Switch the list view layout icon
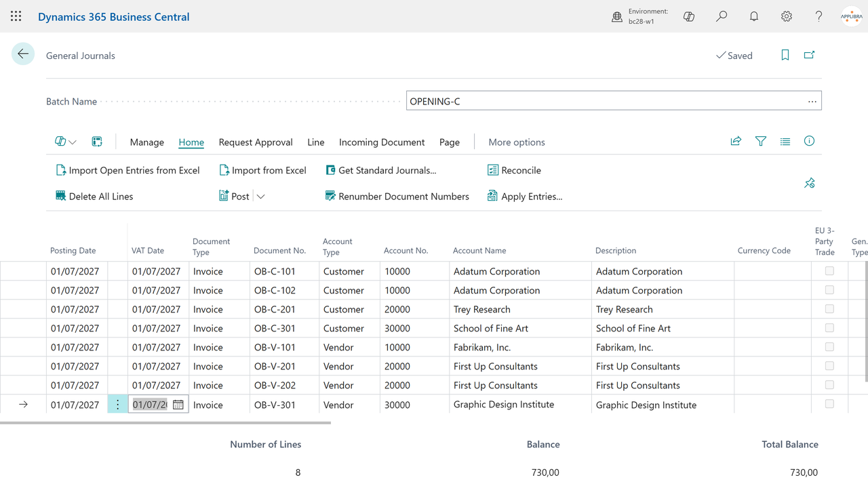 click(785, 142)
